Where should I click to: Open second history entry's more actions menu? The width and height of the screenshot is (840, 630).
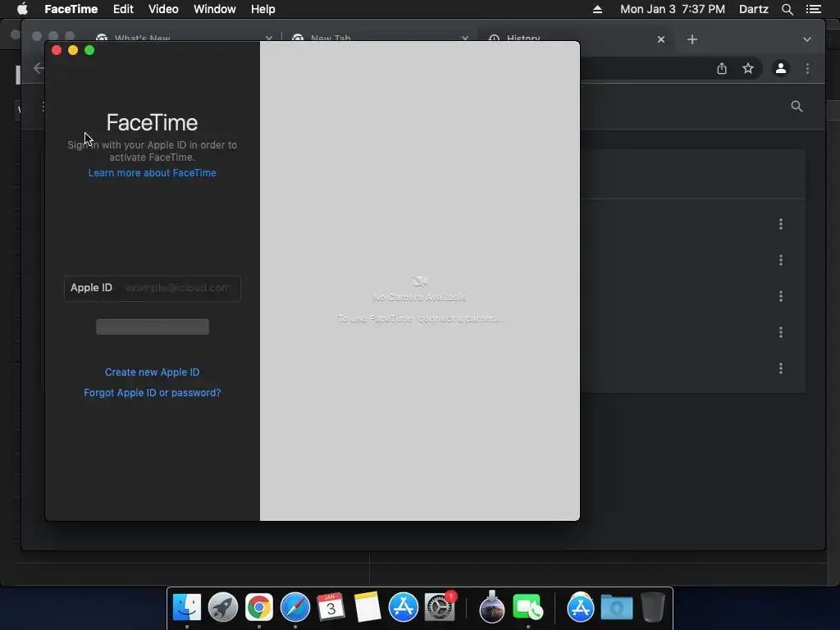click(781, 260)
